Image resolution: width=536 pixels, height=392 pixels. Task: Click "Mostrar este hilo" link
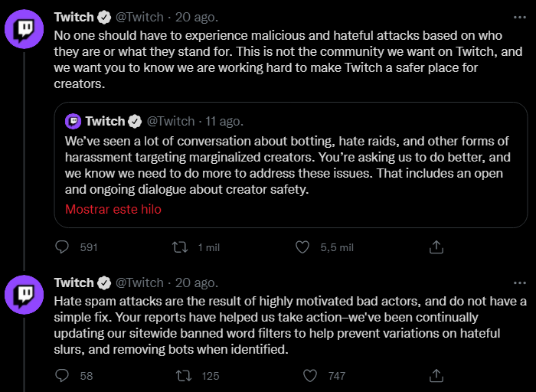113,209
